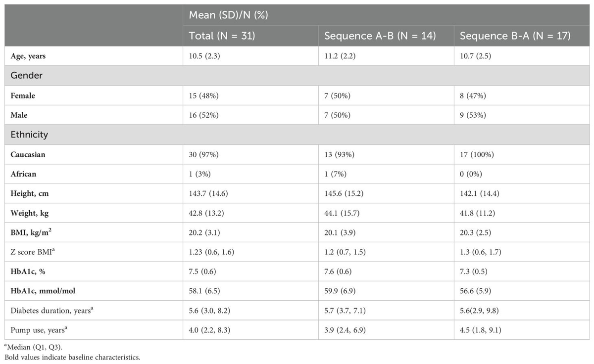The height and width of the screenshot is (364, 594).
Task: Select the African row label
Action: 22,175
